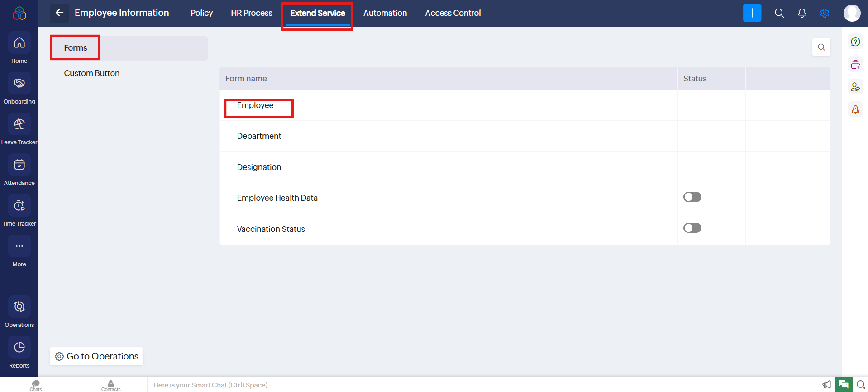This screenshot has width=868, height=392.
Task: Click the Zoho People logo
Action: click(19, 13)
